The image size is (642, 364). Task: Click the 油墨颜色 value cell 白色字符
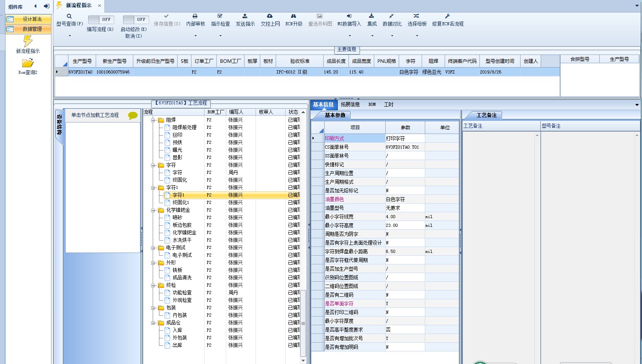(x=405, y=200)
